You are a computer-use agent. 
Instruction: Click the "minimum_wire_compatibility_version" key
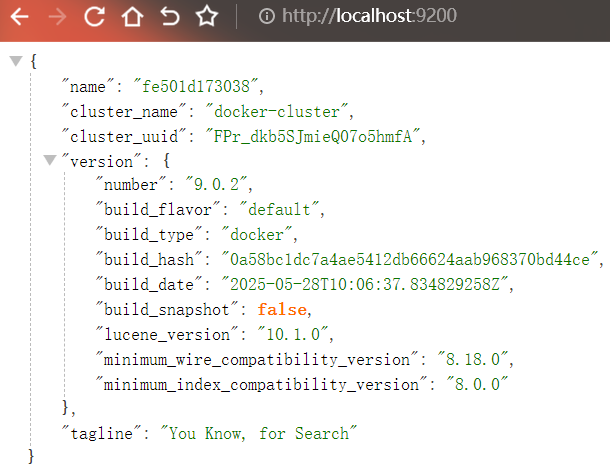pyautogui.click(x=257, y=360)
